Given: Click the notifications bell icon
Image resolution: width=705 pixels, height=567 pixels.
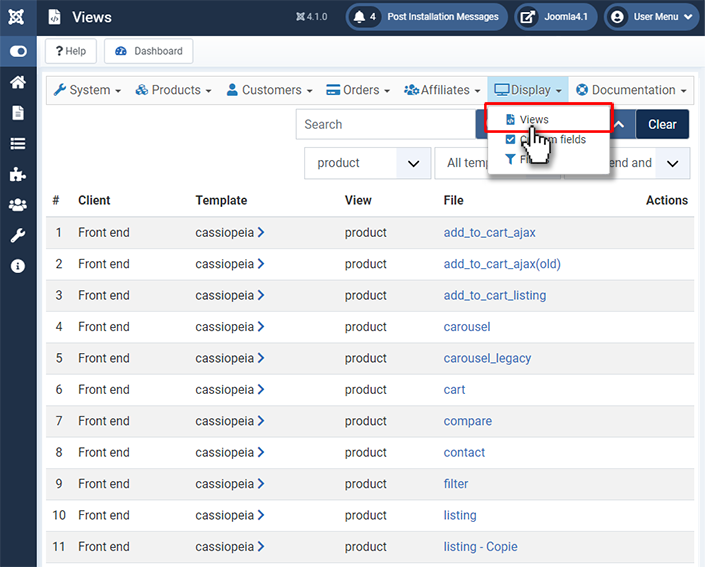Looking at the screenshot, I should point(359,17).
